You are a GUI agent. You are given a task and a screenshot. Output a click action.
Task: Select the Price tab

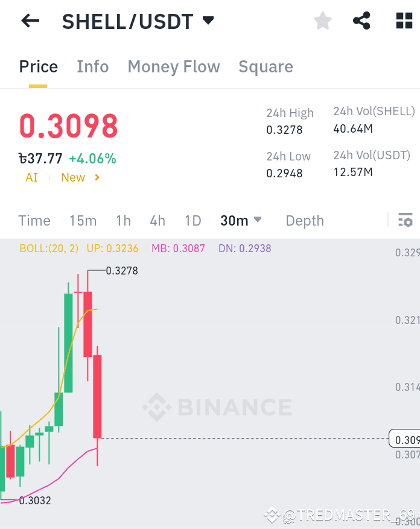pos(38,66)
